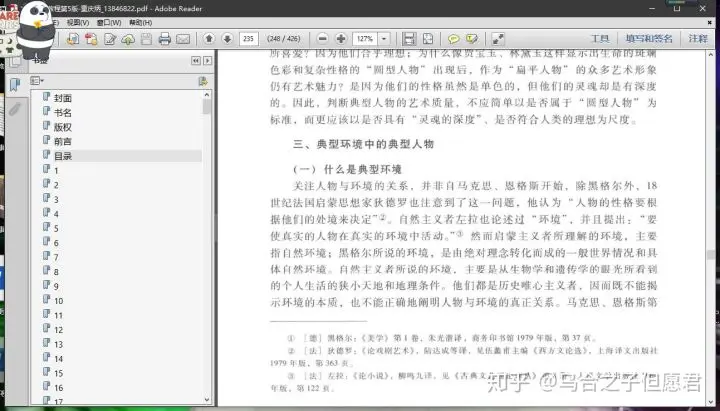Image resolution: width=720 pixels, height=411 pixels.
Task: Open the 视图(V) menu
Action: (x=78, y=23)
